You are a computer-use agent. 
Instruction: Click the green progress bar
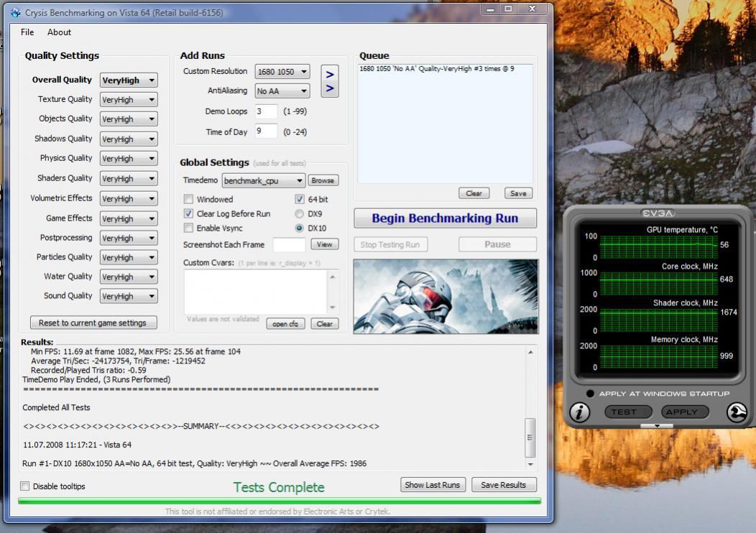[x=279, y=501]
